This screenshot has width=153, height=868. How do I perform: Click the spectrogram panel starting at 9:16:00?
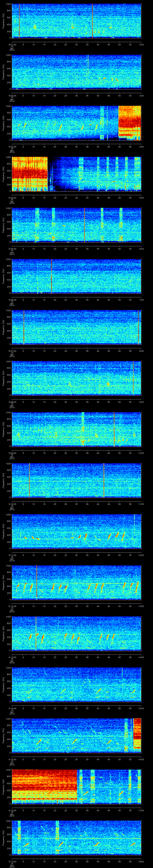tap(77, 786)
